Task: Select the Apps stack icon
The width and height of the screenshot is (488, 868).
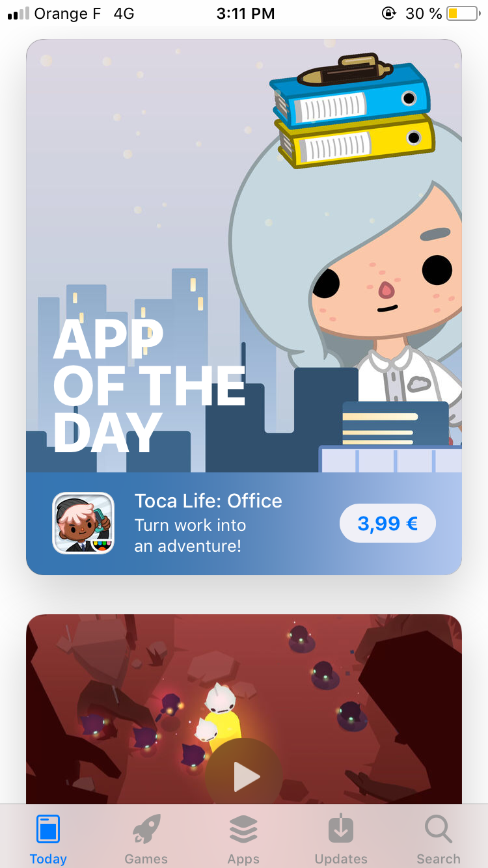Action: pos(243,829)
